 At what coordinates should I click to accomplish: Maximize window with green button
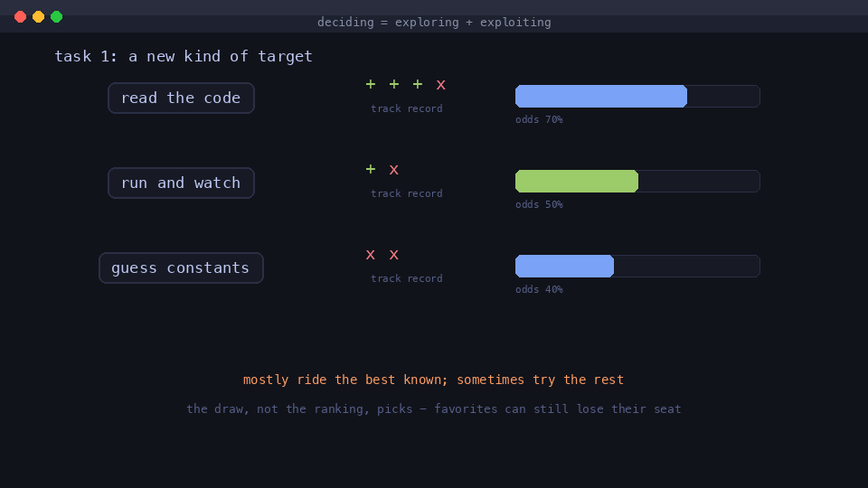(x=56, y=16)
